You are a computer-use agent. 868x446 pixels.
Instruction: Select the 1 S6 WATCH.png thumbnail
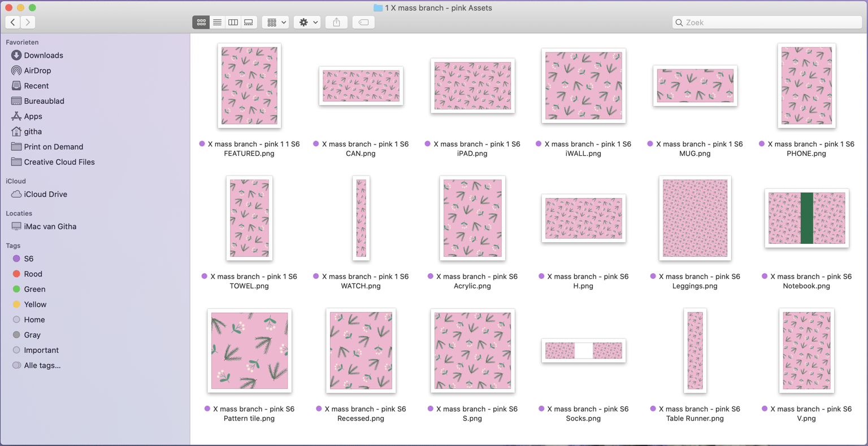coord(361,218)
